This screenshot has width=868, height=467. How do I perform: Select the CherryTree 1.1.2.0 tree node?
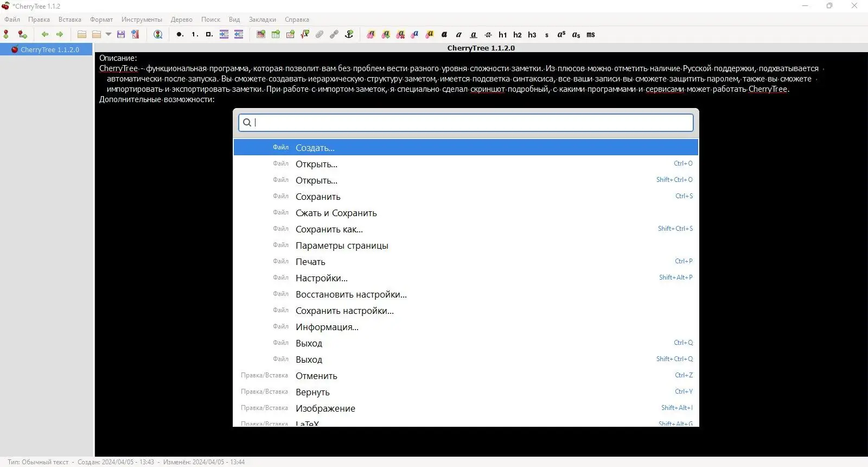tap(46, 49)
